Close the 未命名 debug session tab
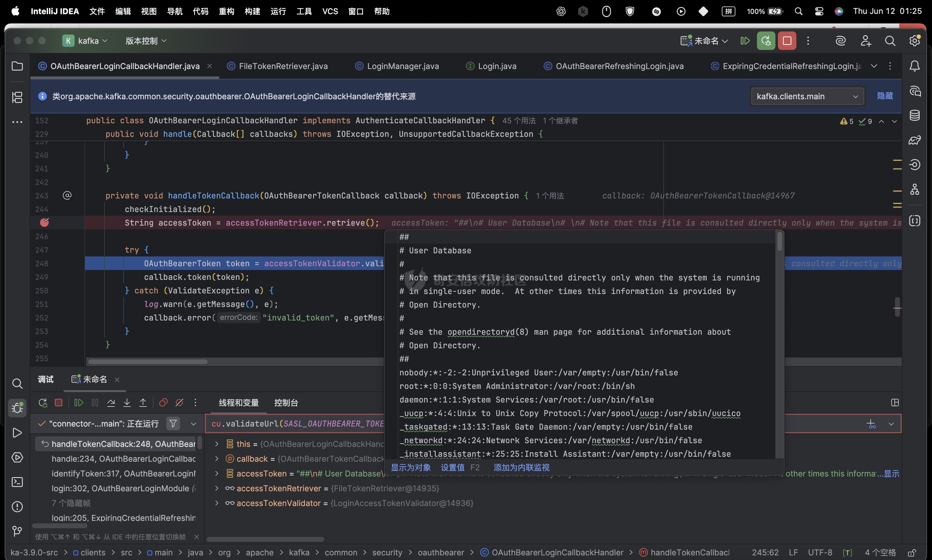Screen dimensions: 932x560 (x=117, y=380)
